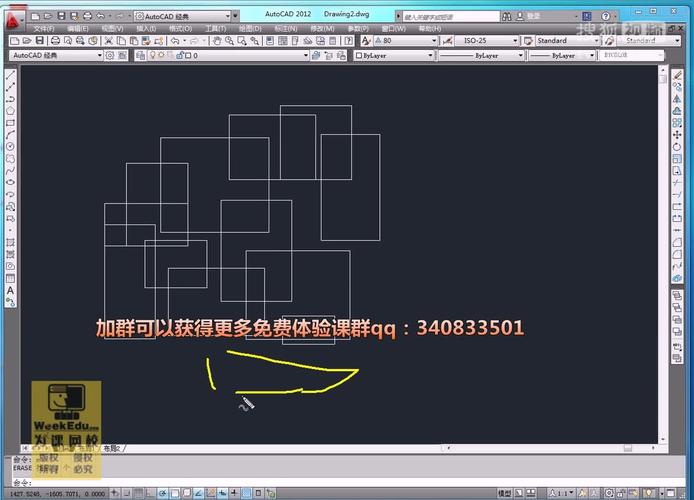This screenshot has height=500, width=694.
Task: Open the 编辑(E) menu
Action: click(78, 28)
